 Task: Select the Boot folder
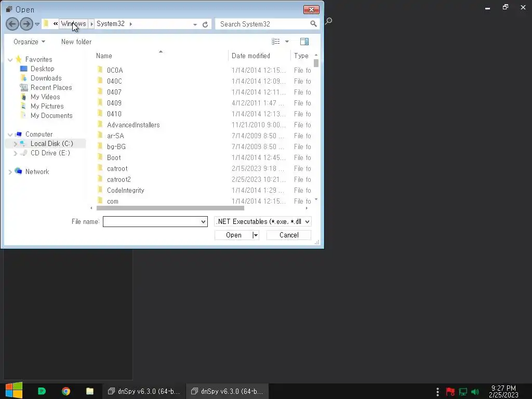114,157
